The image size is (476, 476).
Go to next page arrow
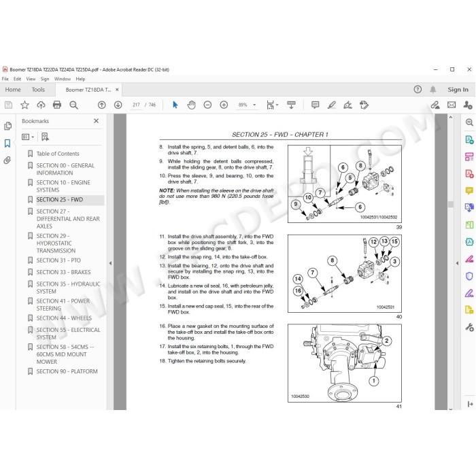tap(118, 105)
